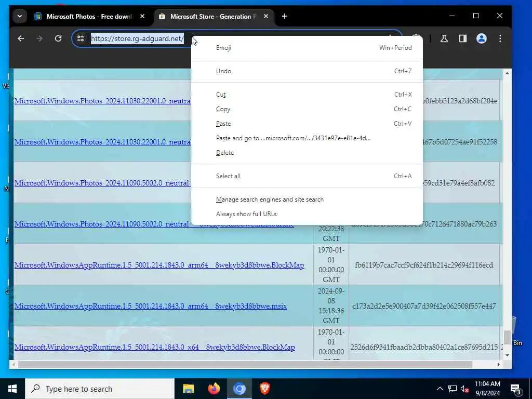
Task: Open the network icon in system tray
Action: [453, 389]
